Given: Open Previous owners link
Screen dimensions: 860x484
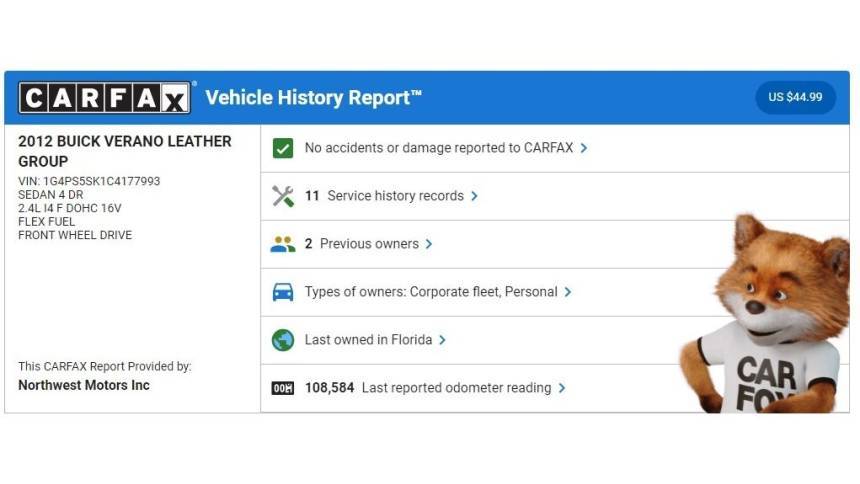Looking at the screenshot, I should pyautogui.click(x=369, y=244).
